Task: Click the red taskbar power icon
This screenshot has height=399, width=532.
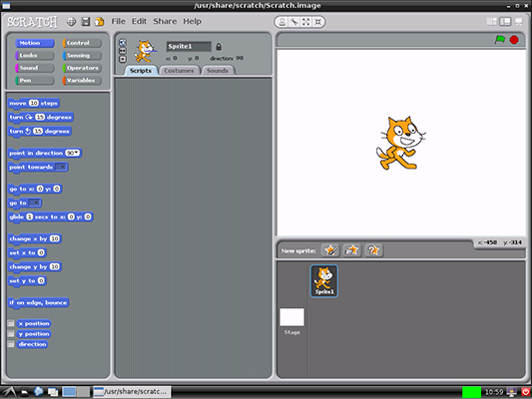Action: tap(525, 392)
